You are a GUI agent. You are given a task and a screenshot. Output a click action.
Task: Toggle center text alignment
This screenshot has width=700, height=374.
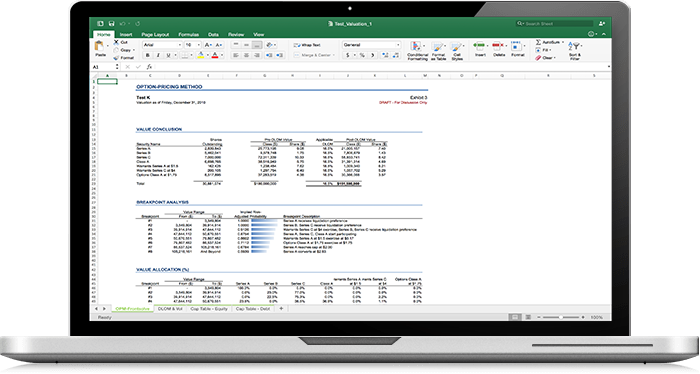(x=246, y=55)
